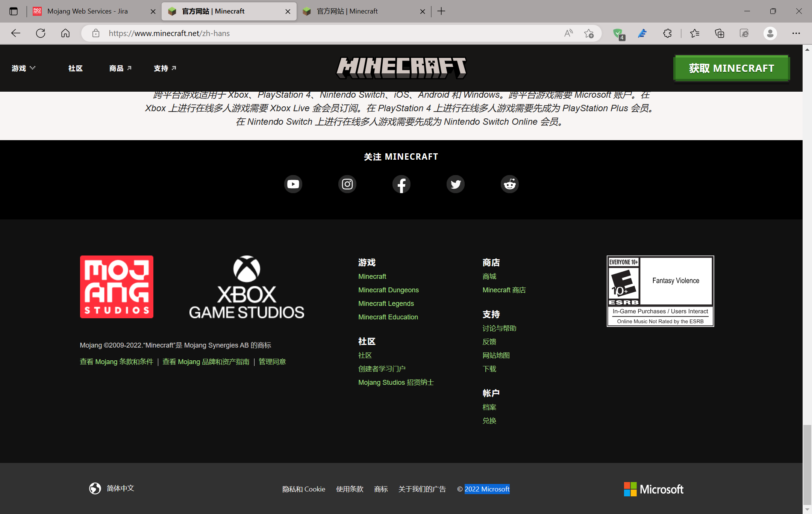This screenshot has height=514, width=812.
Task: Click the Twitter bird icon
Action: pyautogui.click(x=455, y=184)
